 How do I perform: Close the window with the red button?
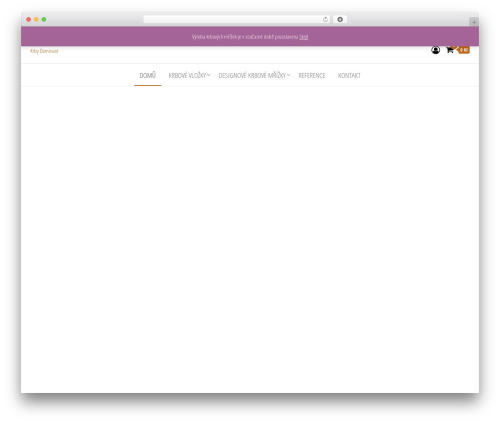29,19
